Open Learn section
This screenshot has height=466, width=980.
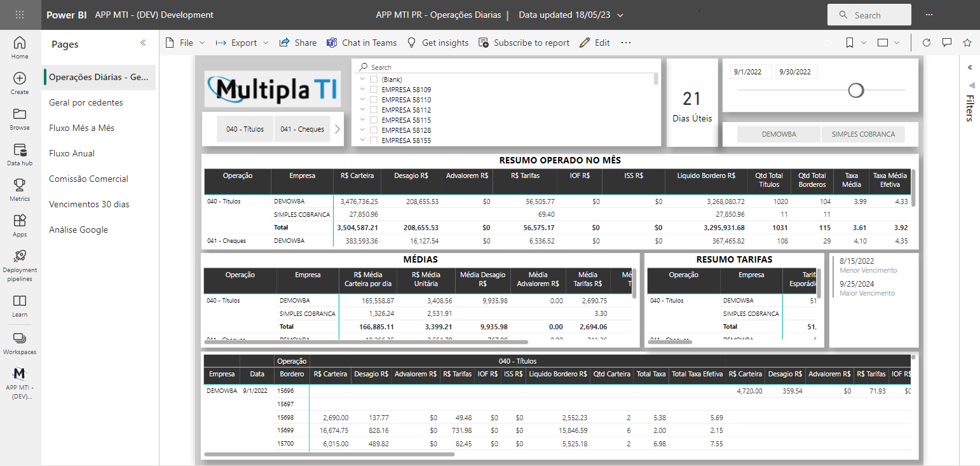click(x=20, y=306)
